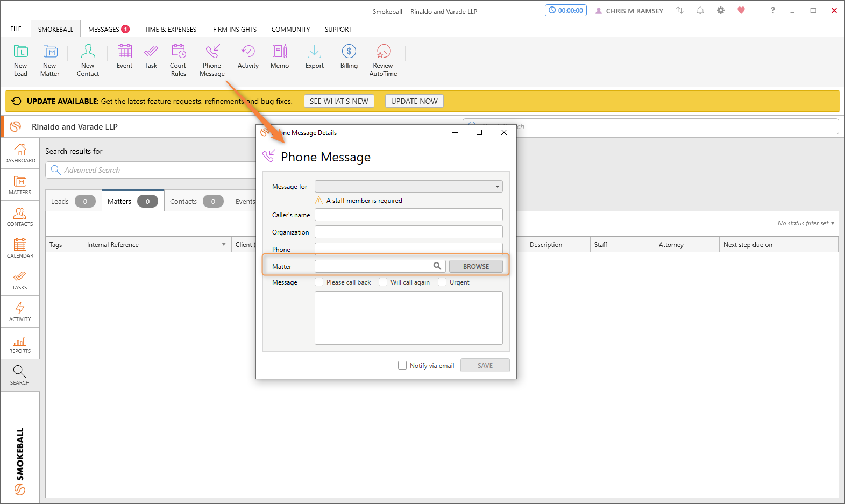
Task: Switch to the MESSAGES tab
Action: [109, 29]
